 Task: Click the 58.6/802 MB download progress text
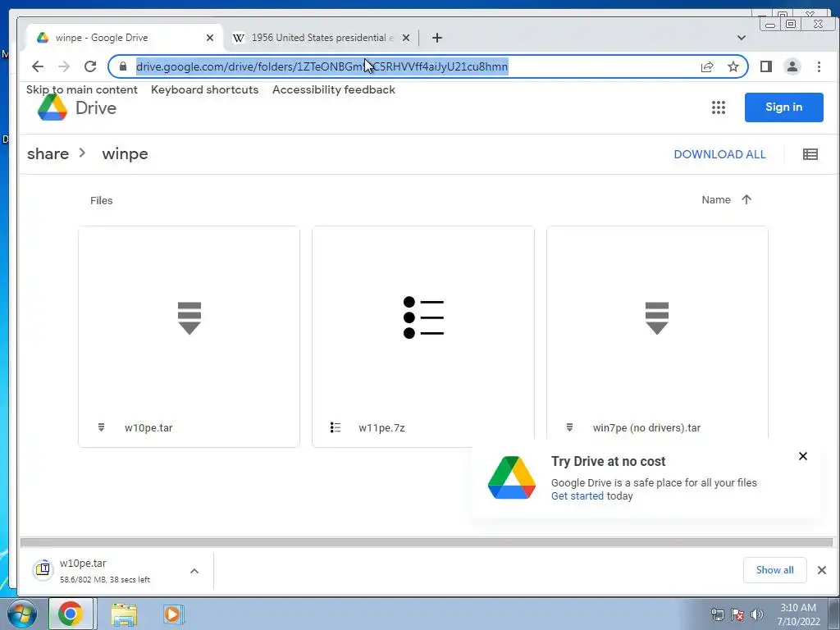tap(105, 580)
